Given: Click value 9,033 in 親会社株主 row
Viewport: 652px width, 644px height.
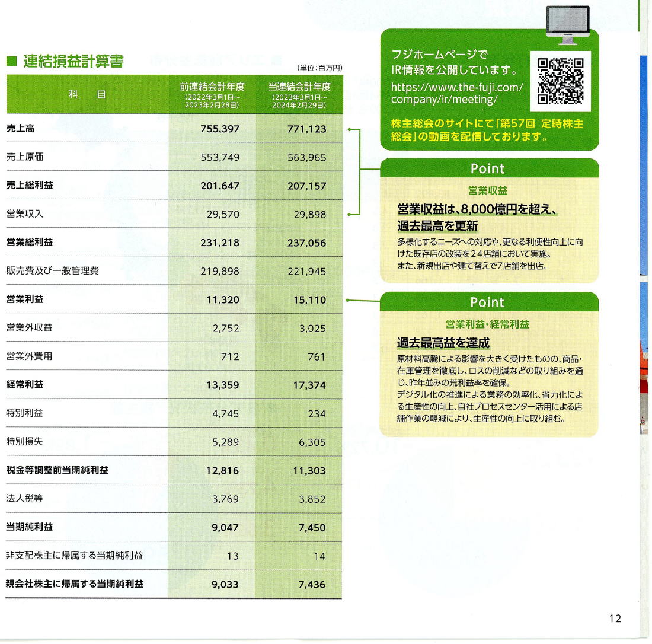Looking at the screenshot, I should click(x=225, y=585).
